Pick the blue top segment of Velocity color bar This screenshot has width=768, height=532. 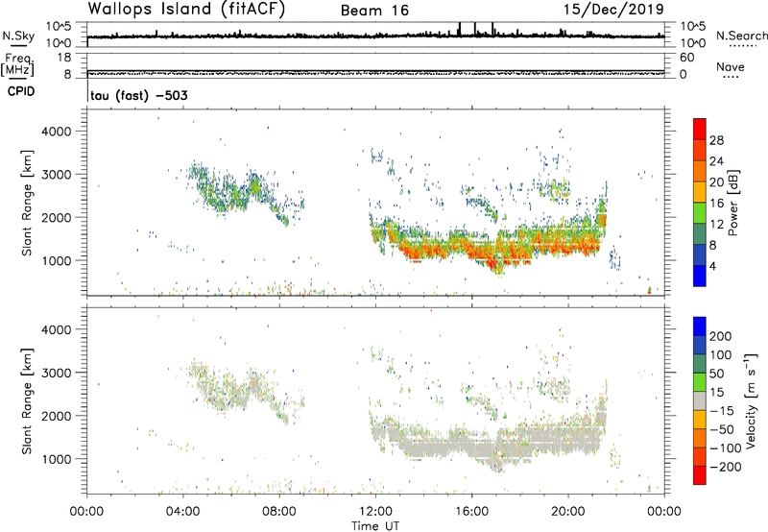point(700,326)
